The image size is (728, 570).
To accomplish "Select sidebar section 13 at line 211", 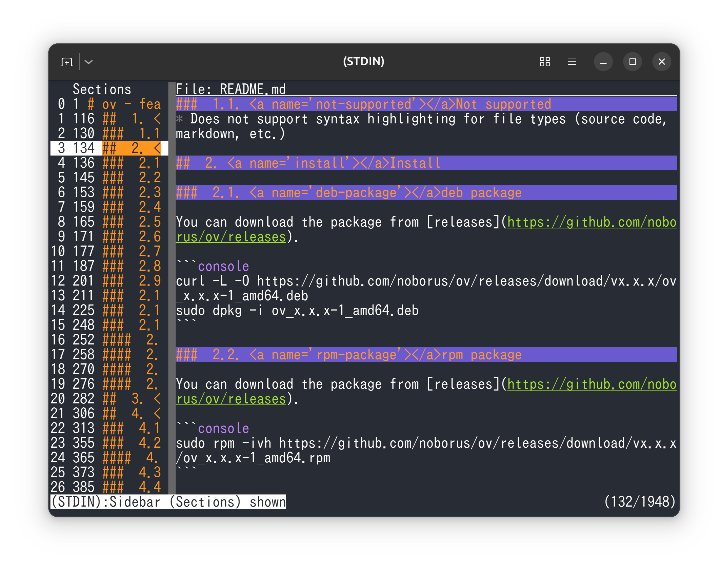I will [x=109, y=296].
